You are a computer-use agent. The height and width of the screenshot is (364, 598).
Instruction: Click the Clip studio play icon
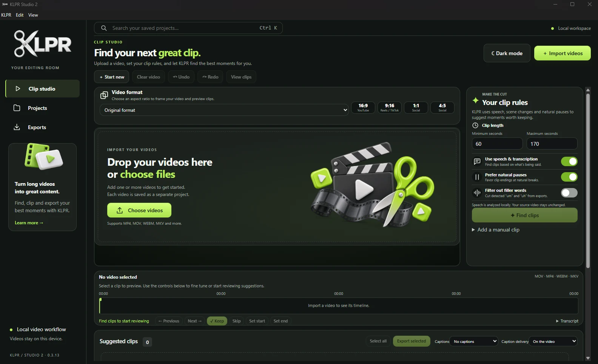[18, 89]
